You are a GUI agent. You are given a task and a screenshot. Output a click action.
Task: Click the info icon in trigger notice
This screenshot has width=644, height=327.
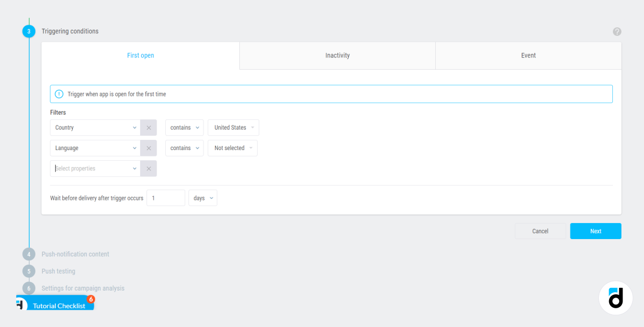click(x=59, y=94)
